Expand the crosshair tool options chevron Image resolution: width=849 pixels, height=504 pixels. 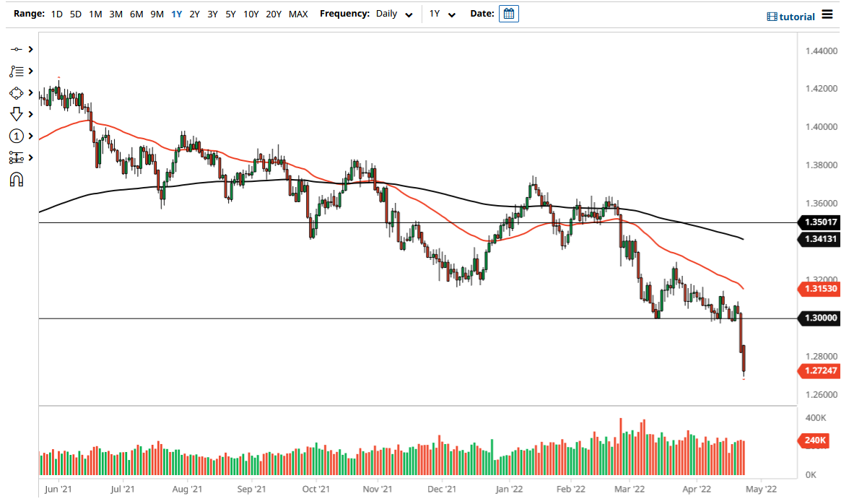(29, 49)
